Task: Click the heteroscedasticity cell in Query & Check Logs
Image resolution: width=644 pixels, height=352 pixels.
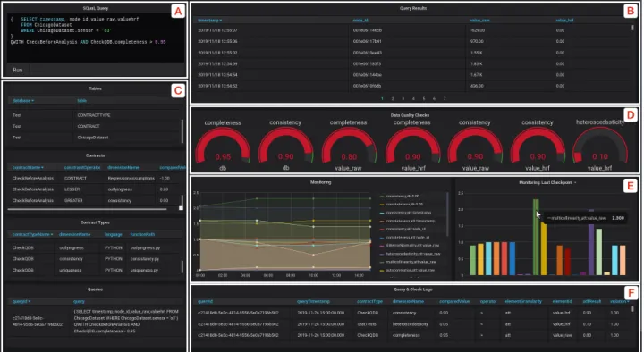Action: [x=410, y=324]
